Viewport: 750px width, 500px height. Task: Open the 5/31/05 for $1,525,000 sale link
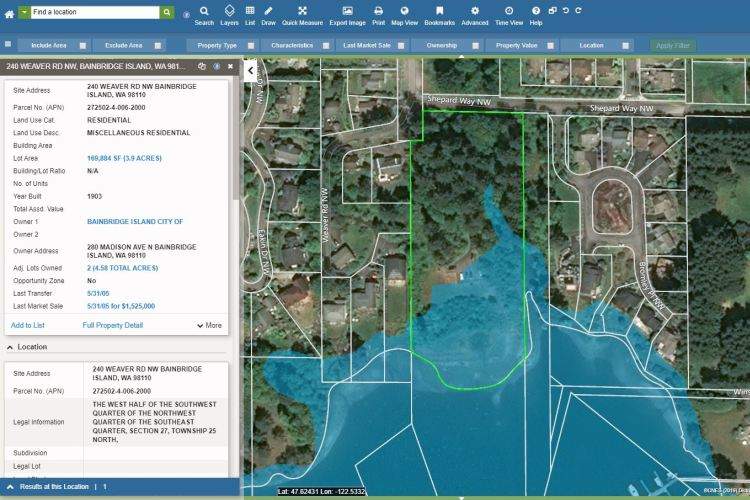[x=121, y=306]
